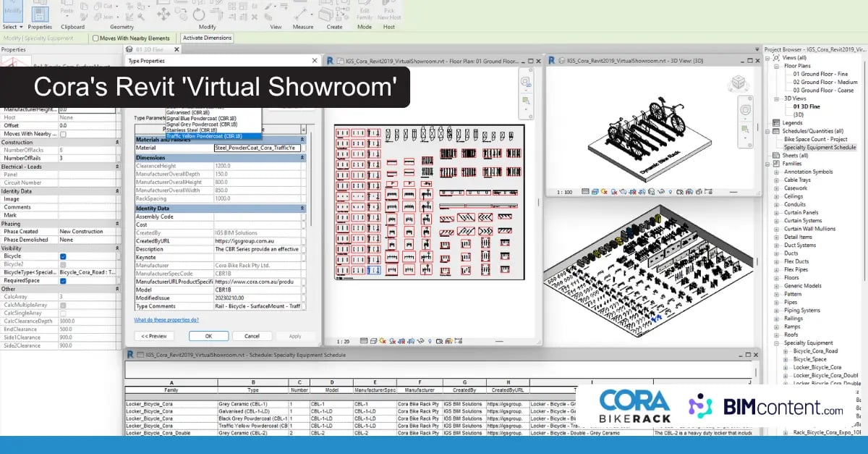The image size is (868, 454).
Task: Choose Signal Grey Powdercoat (CBR 1B) type
Action: click(203, 125)
